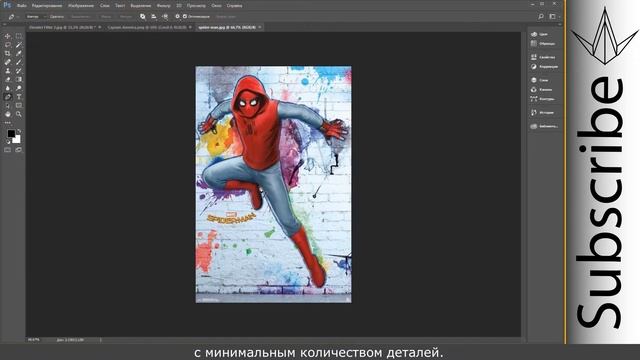Open path operations icon in options bar
Viewport: 640px width, 360px height.
(x=142, y=17)
